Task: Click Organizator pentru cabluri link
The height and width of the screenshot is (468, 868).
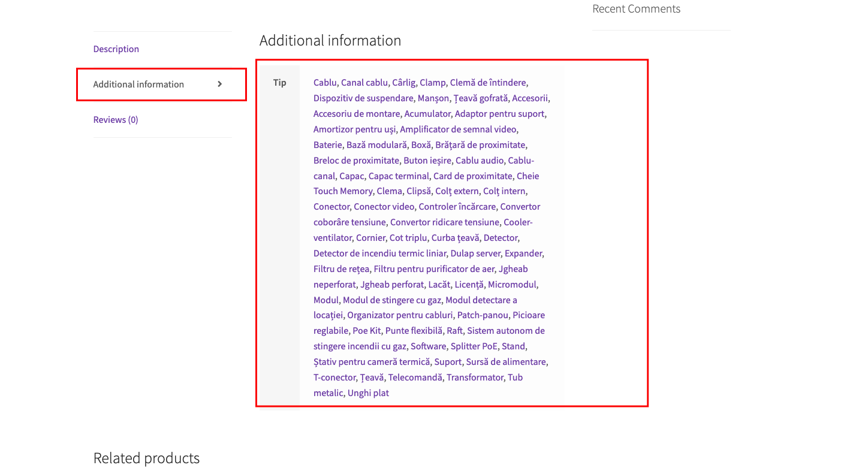Action: [x=400, y=315]
